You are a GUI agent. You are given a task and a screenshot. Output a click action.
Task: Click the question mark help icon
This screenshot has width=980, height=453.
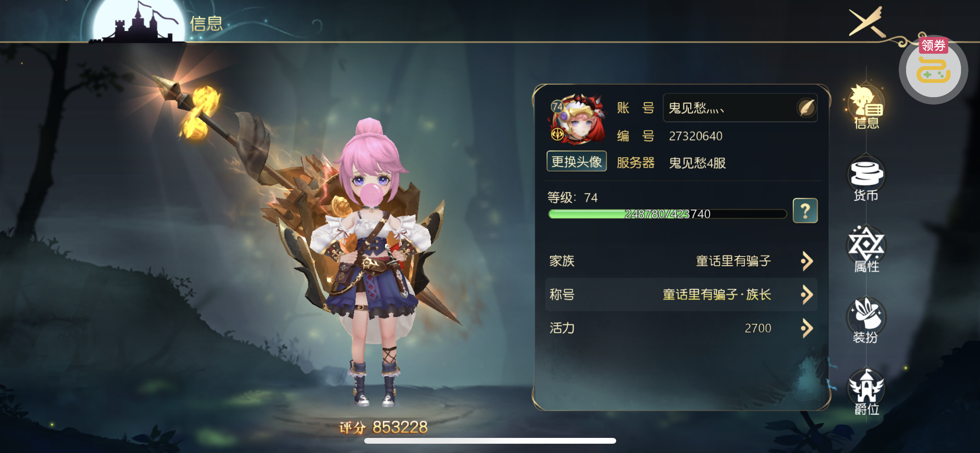[805, 211]
